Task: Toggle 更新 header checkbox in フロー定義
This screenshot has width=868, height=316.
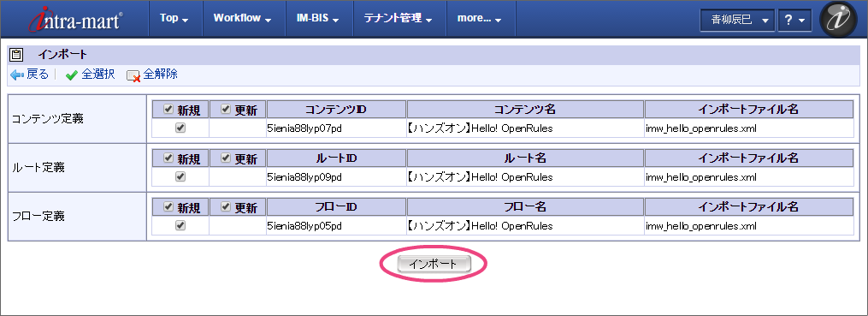Action: click(x=225, y=206)
